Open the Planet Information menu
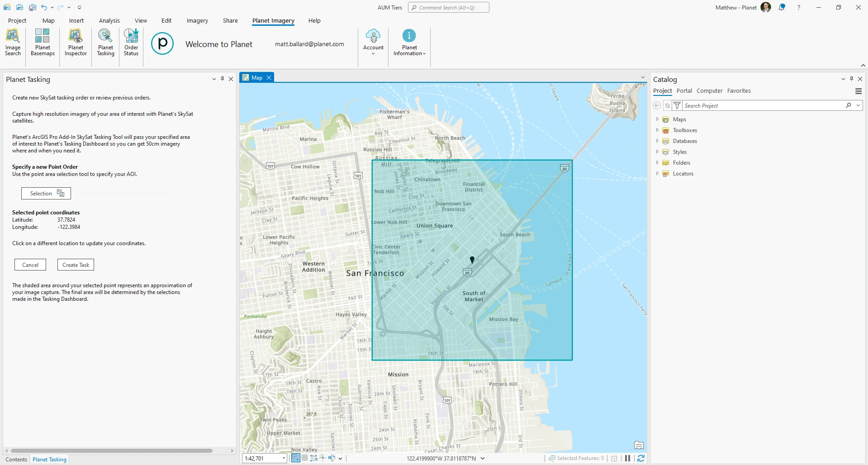Screen dimensions: 868x465 point(409,42)
